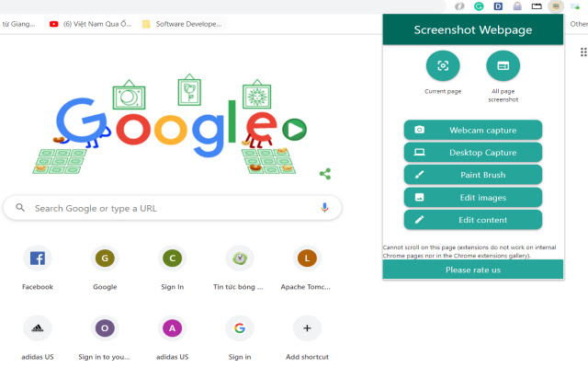Focus the Search Google or type a URL box
588x368 pixels.
coord(173,208)
